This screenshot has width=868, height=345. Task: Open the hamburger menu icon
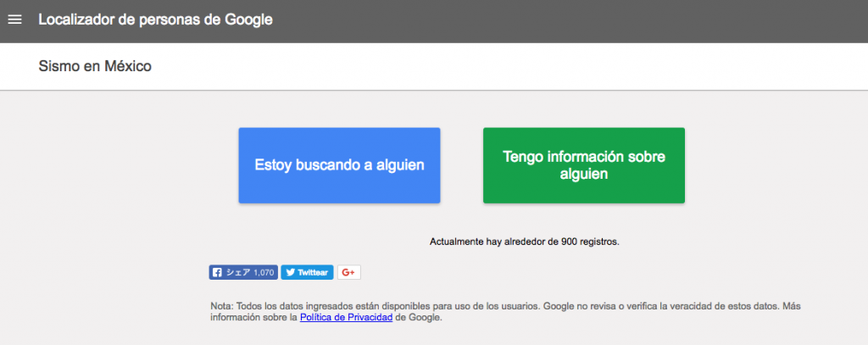15,20
